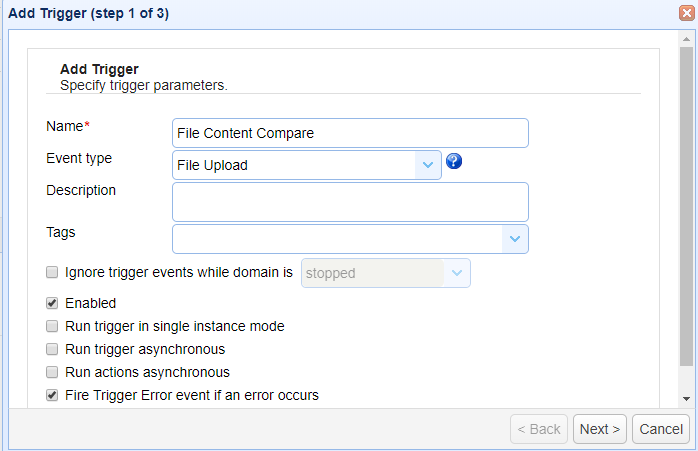Image resolution: width=698 pixels, height=451 pixels.
Task: Open the Event type dropdown arrow
Action: (x=429, y=165)
